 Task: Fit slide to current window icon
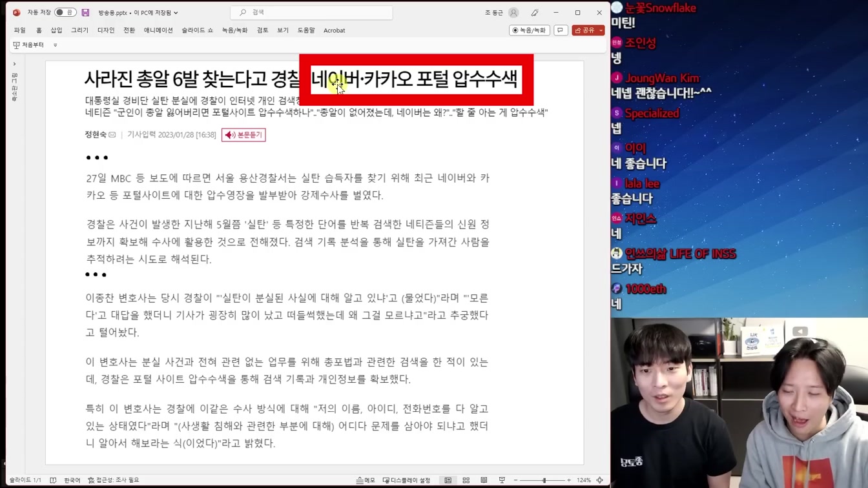(x=600, y=480)
